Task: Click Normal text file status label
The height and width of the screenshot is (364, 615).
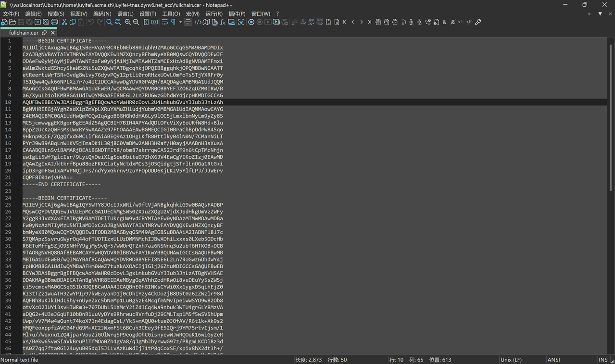Action: tap(19, 360)
